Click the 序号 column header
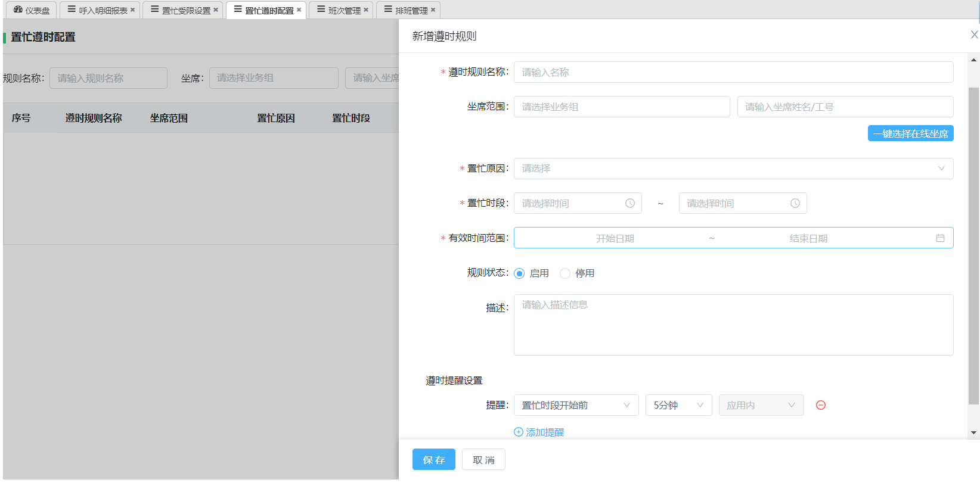 pos(21,118)
